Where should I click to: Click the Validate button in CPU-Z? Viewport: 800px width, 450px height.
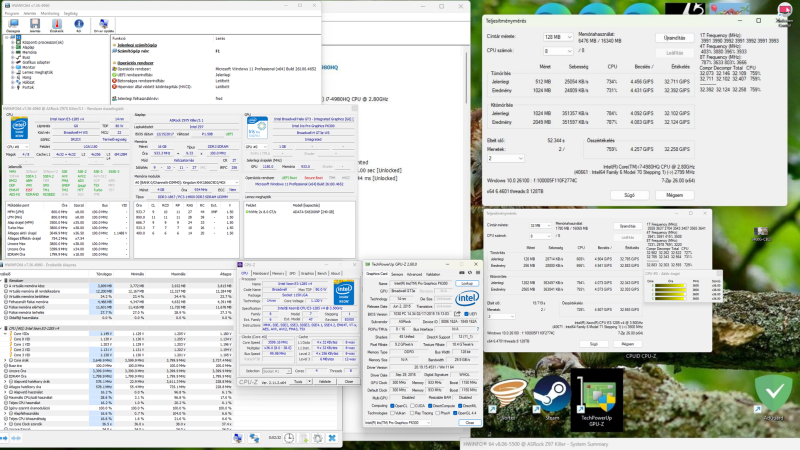coord(324,381)
